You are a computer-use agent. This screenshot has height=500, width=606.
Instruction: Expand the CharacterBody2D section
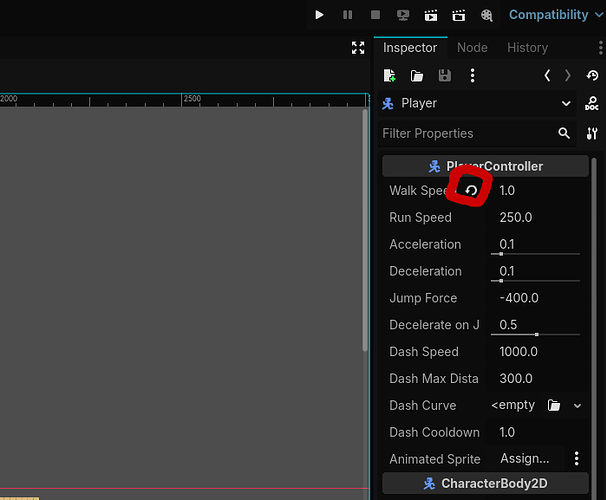[x=485, y=483]
